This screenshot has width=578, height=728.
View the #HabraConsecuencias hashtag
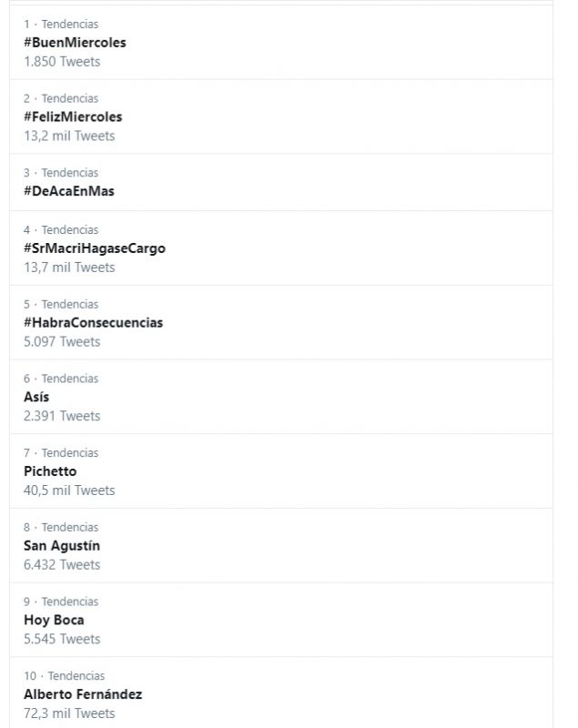click(x=94, y=323)
